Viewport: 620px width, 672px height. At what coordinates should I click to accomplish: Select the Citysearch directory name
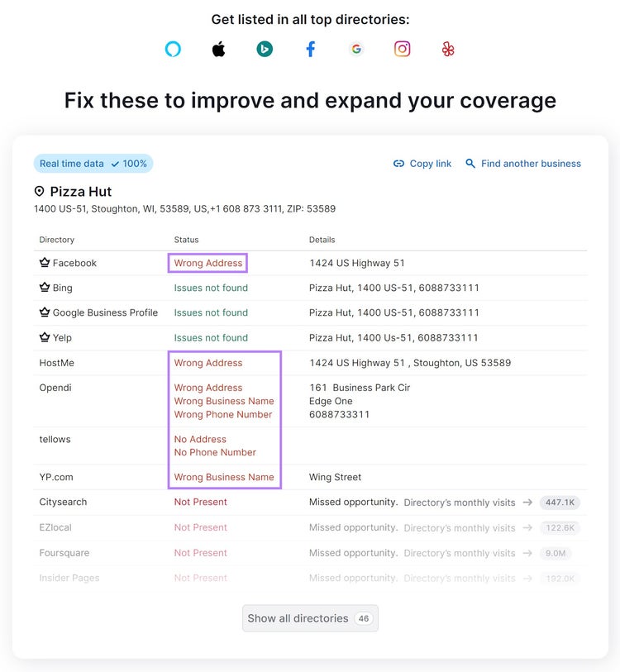coord(63,502)
